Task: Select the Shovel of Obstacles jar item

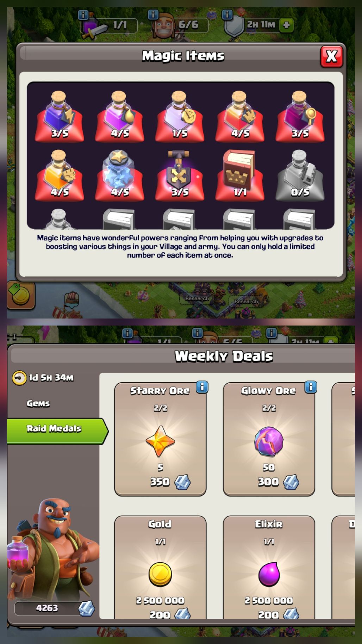Action: (x=120, y=175)
